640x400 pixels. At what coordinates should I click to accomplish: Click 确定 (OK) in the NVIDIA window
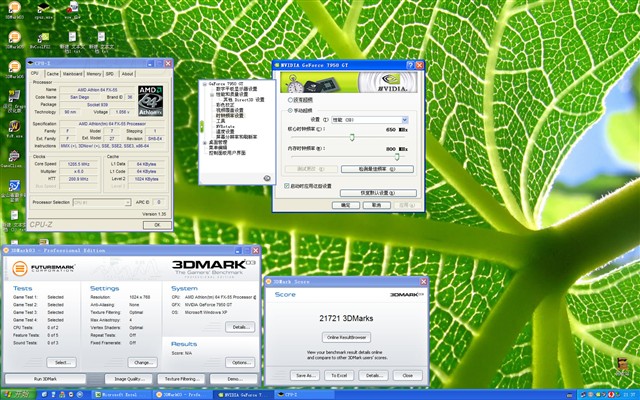(346, 205)
